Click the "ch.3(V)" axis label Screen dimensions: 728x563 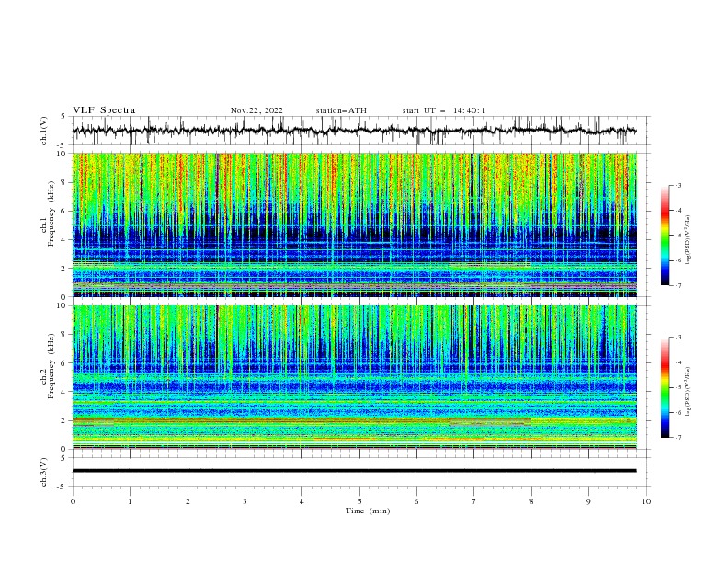coord(44,472)
